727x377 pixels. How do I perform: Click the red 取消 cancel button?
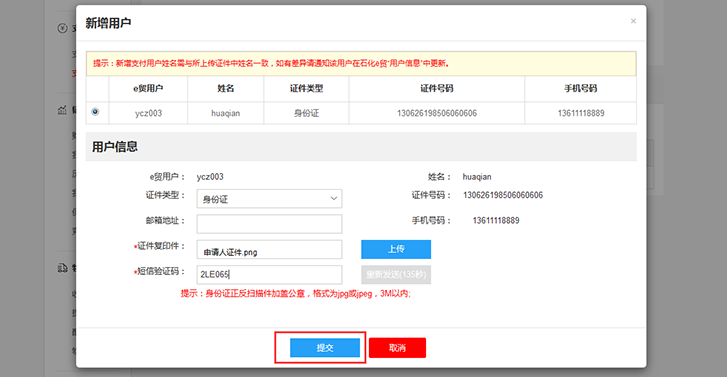click(397, 347)
